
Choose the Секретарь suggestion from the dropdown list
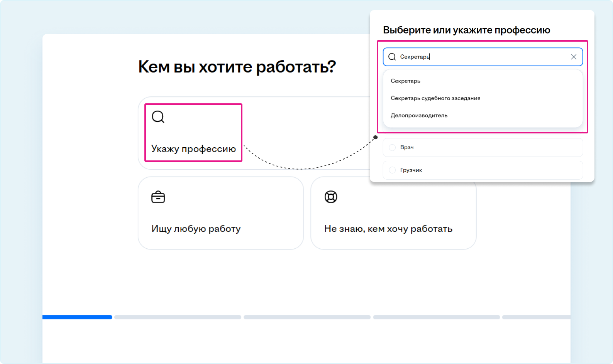405,81
